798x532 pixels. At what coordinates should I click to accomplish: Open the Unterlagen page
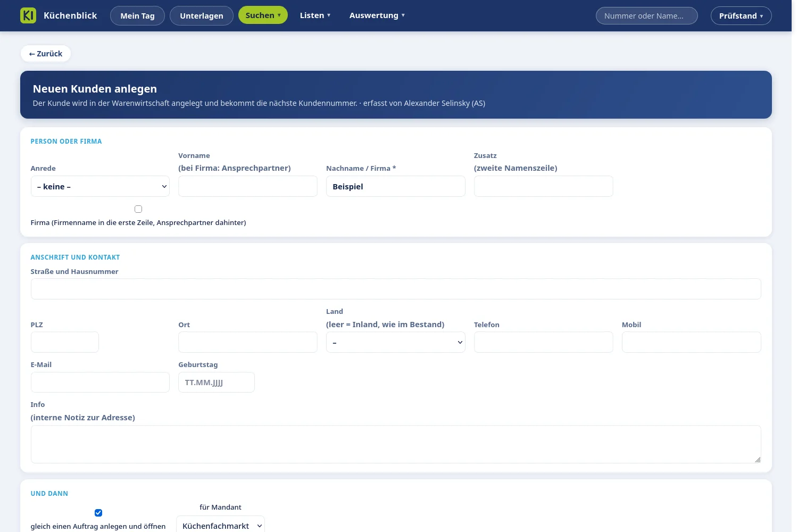coord(202,16)
